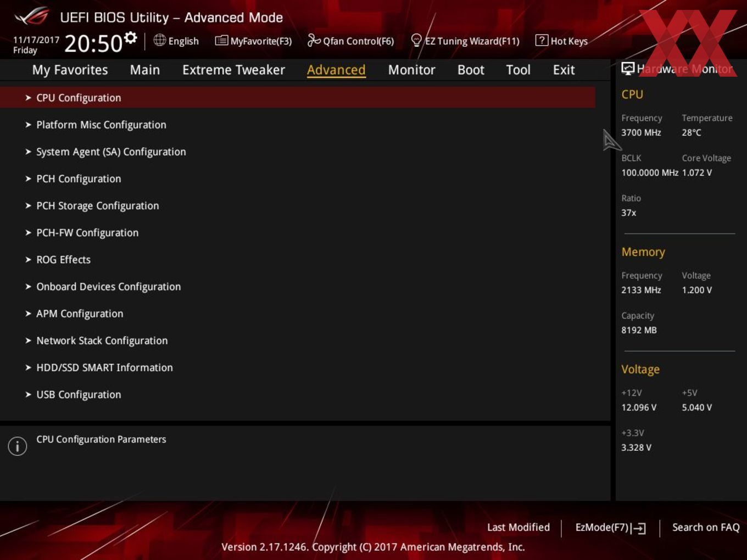Click the Voltage section heading

(x=640, y=369)
